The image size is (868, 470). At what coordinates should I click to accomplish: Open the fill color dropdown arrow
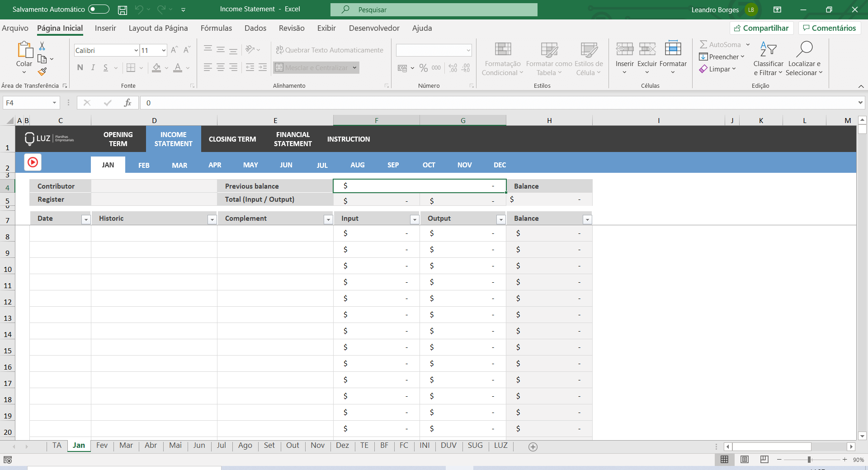tap(165, 67)
